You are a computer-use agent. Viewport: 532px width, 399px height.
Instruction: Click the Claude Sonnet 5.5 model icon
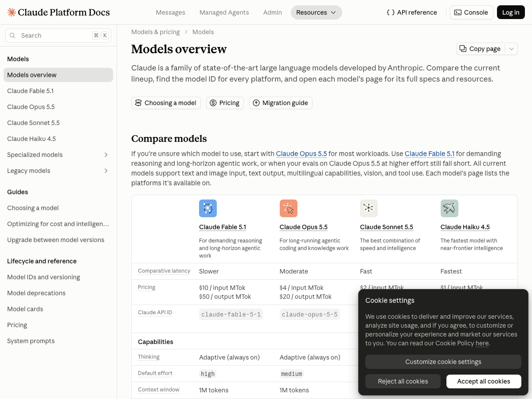tap(369, 208)
